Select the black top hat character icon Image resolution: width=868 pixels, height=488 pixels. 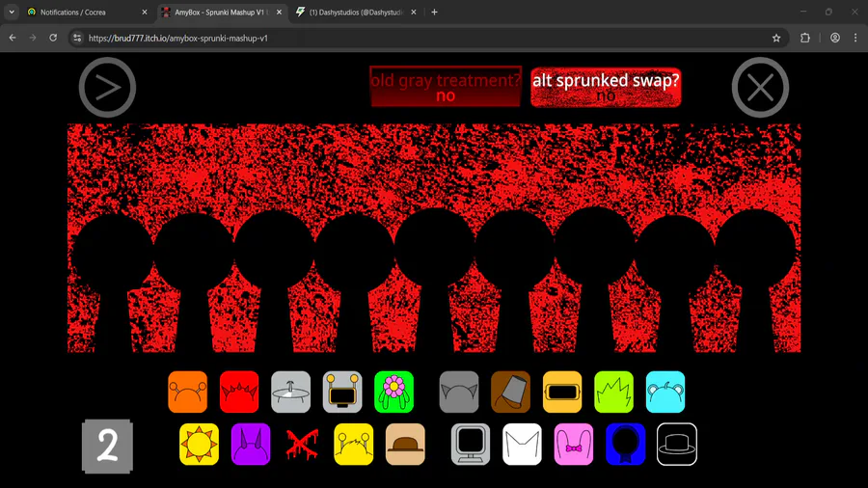[677, 445]
